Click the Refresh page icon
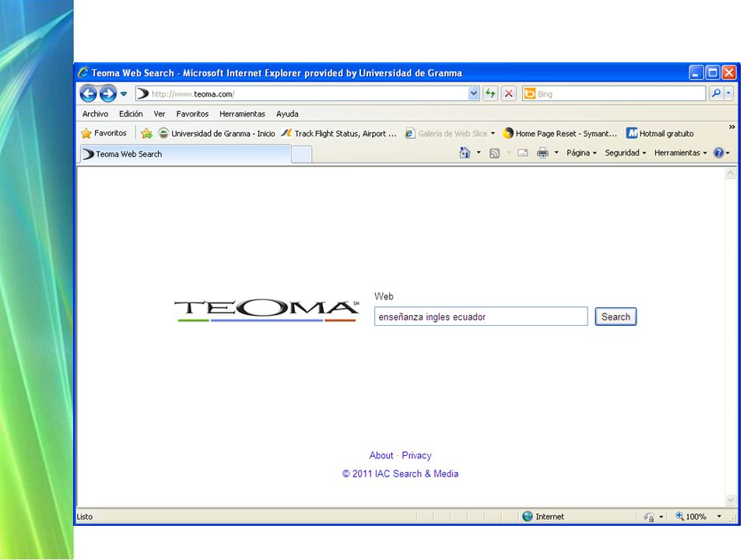Viewport: 747px width, 560px height. [490, 94]
